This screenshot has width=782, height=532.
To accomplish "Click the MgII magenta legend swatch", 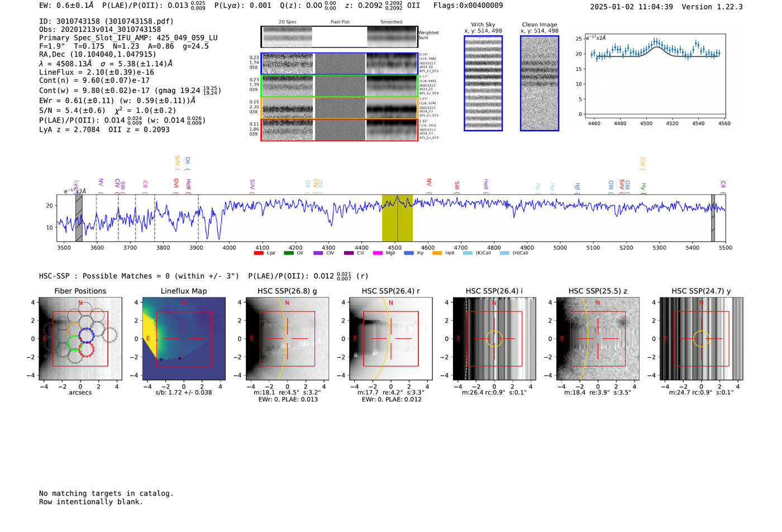I will 378,253.
